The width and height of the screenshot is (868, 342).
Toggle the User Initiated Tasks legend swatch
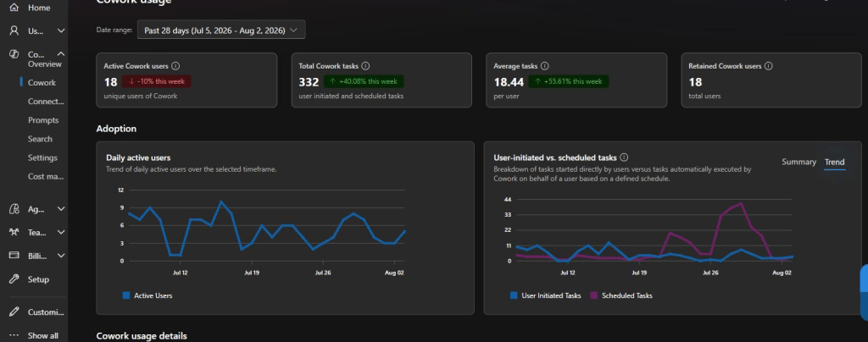(x=514, y=295)
